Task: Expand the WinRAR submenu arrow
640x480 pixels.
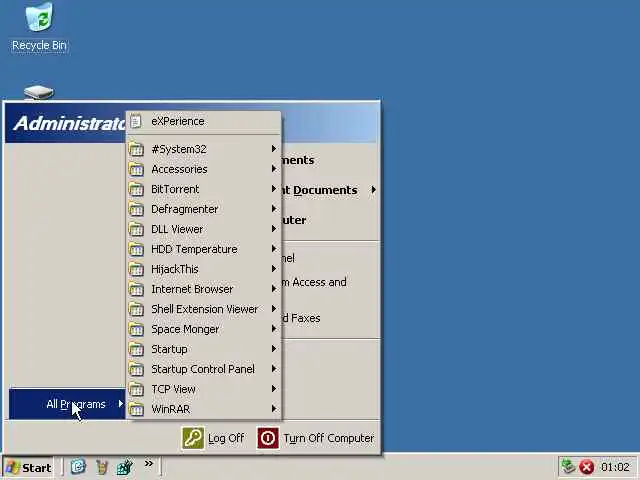Action: click(x=274, y=409)
